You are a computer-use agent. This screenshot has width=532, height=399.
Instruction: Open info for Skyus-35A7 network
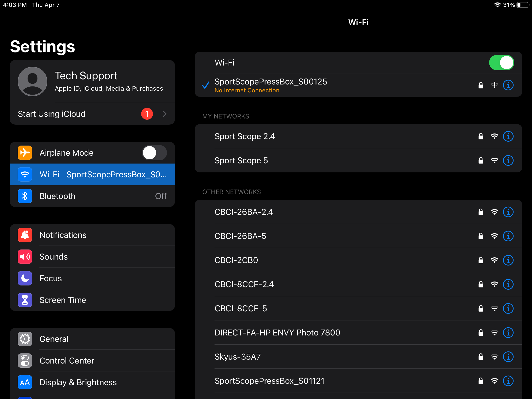(508, 357)
